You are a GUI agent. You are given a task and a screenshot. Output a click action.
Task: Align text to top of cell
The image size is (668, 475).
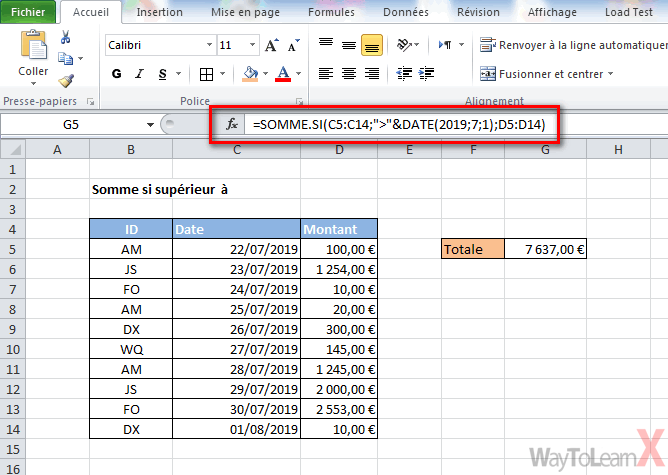pyautogui.click(x=326, y=45)
